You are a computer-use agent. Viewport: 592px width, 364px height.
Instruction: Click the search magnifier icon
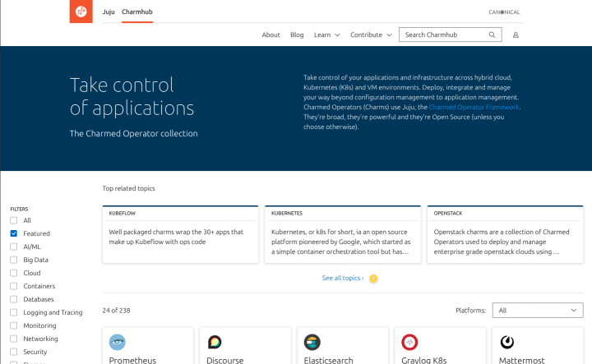pos(492,35)
